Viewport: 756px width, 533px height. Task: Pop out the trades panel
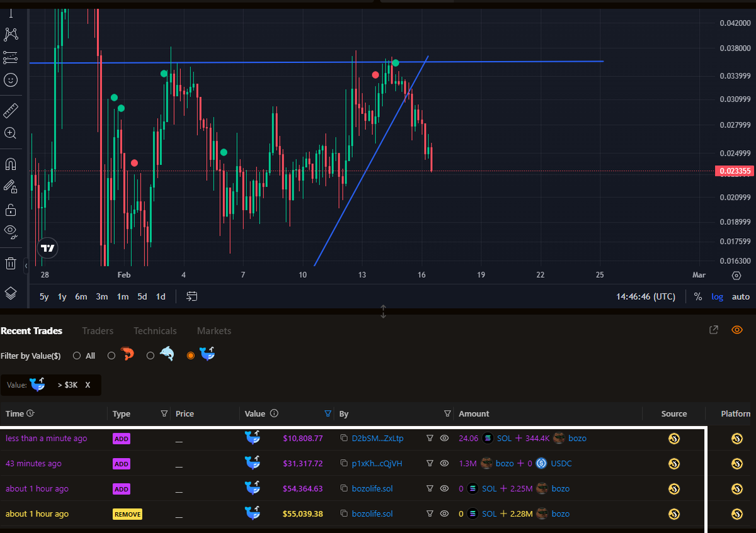tap(714, 330)
